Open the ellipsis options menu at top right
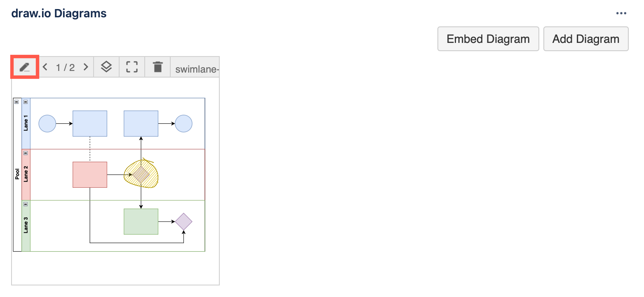 pos(621,13)
